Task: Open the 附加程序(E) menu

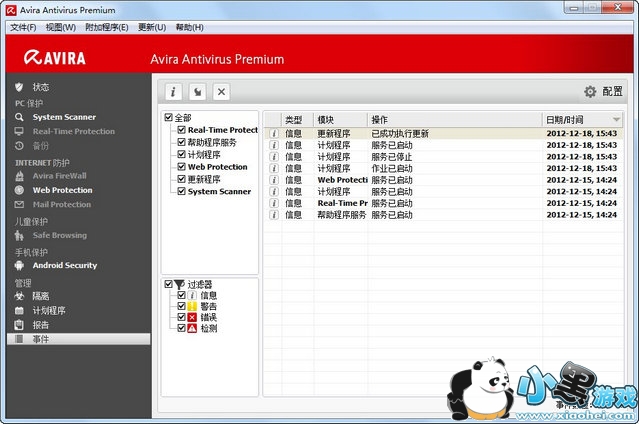Action: (107, 27)
